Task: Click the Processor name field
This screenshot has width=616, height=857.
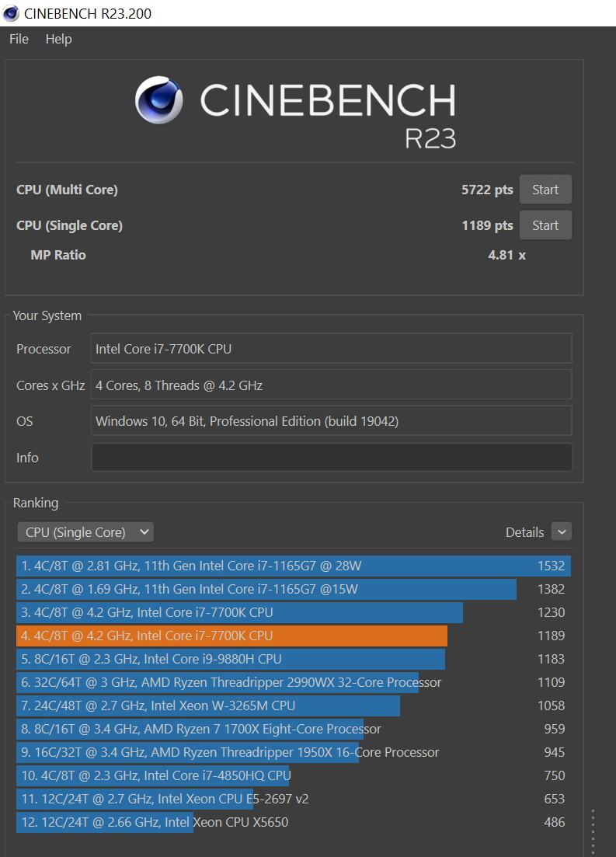Action: [332, 349]
